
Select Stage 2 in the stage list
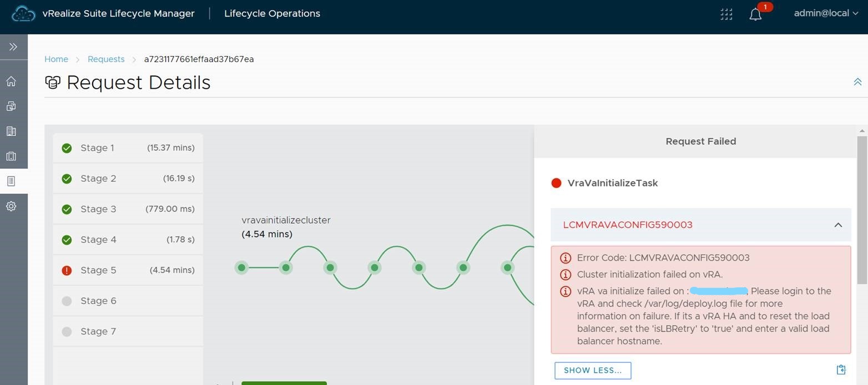(x=128, y=179)
